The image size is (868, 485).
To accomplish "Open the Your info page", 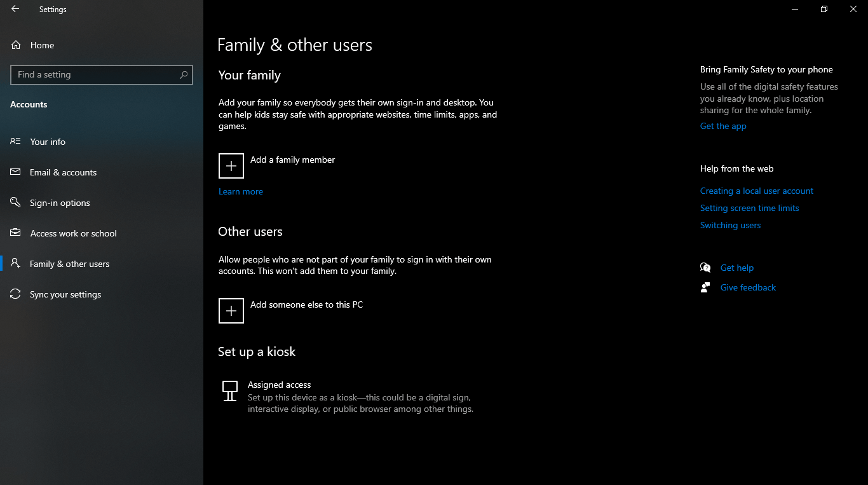I will [48, 142].
